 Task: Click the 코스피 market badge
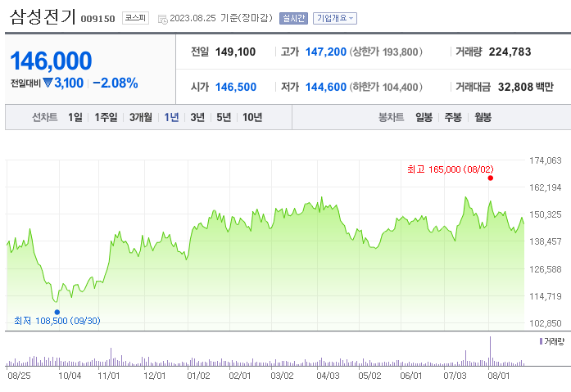pos(135,18)
